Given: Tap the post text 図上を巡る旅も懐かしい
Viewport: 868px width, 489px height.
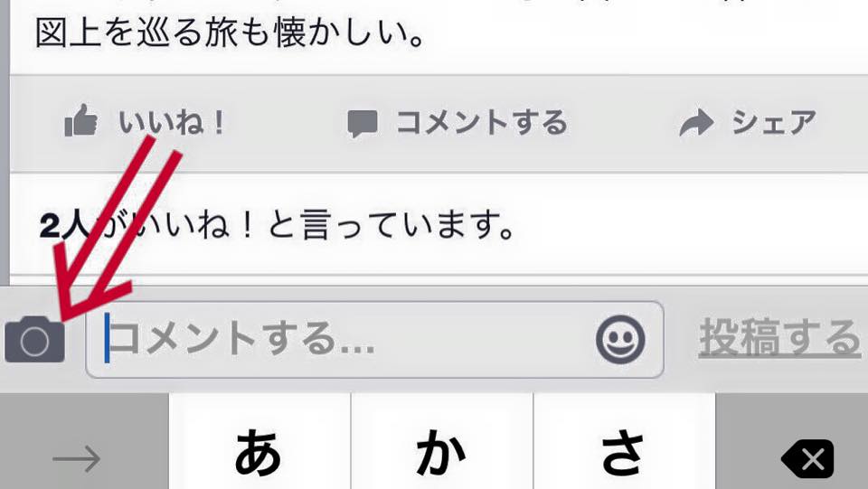Looking at the screenshot, I should click(230, 33).
